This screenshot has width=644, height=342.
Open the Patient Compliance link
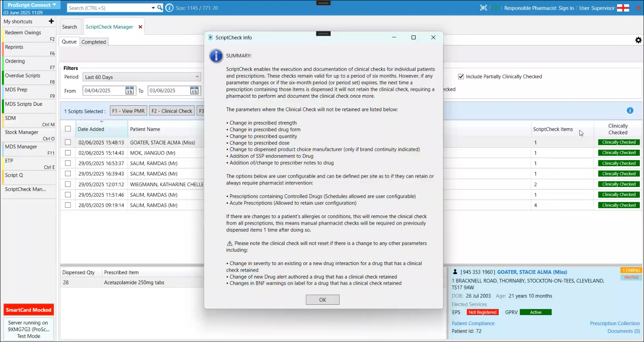[x=473, y=324]
